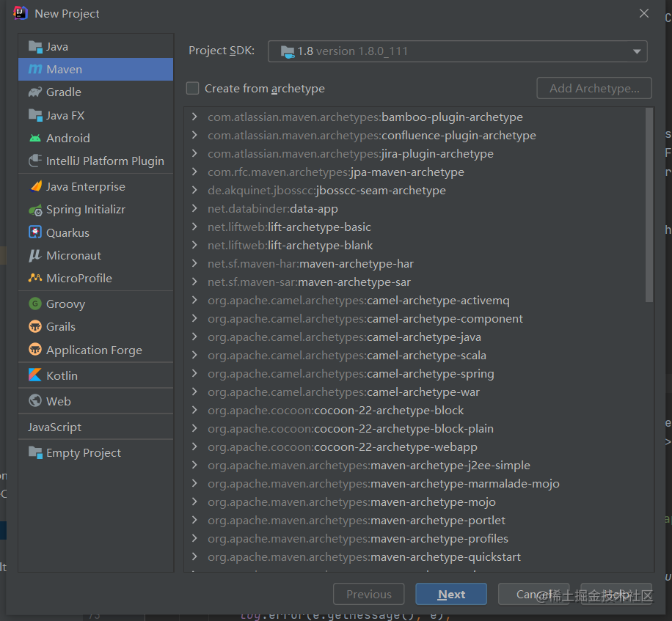Expand maven-archetype-quickstart node

[x=194, y=556]
